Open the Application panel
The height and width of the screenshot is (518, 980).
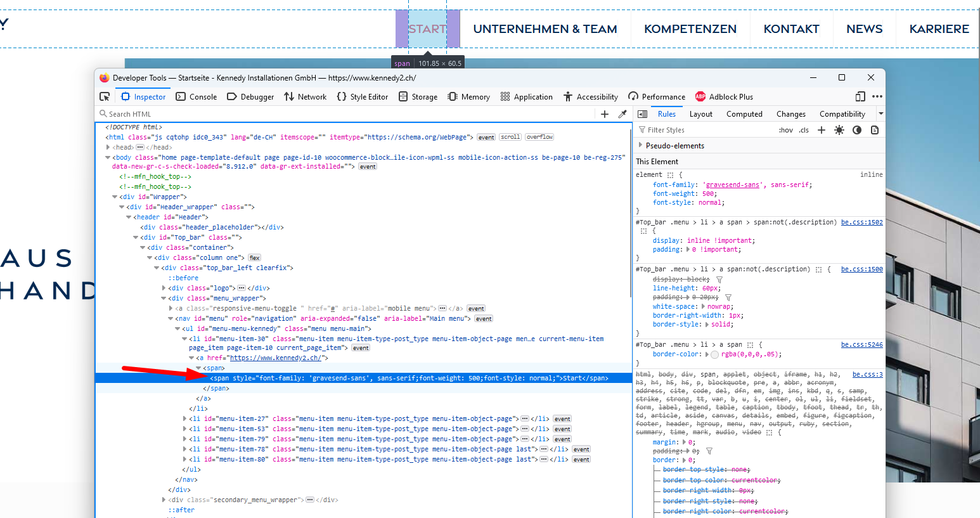point(526,96)
